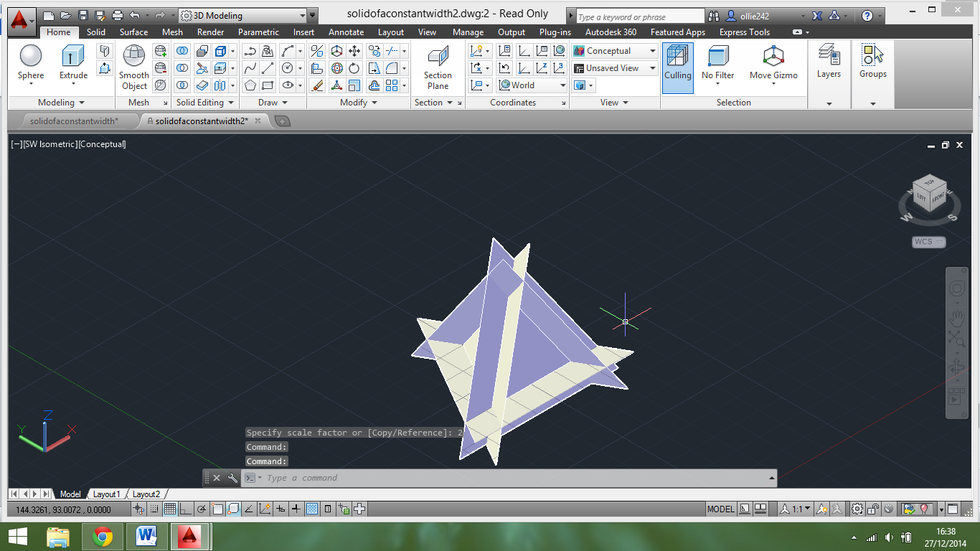Click the SW Isometric viewport label
Image resolution: width=980 pixels, height=551 pixels.
(x=50, y=144)
